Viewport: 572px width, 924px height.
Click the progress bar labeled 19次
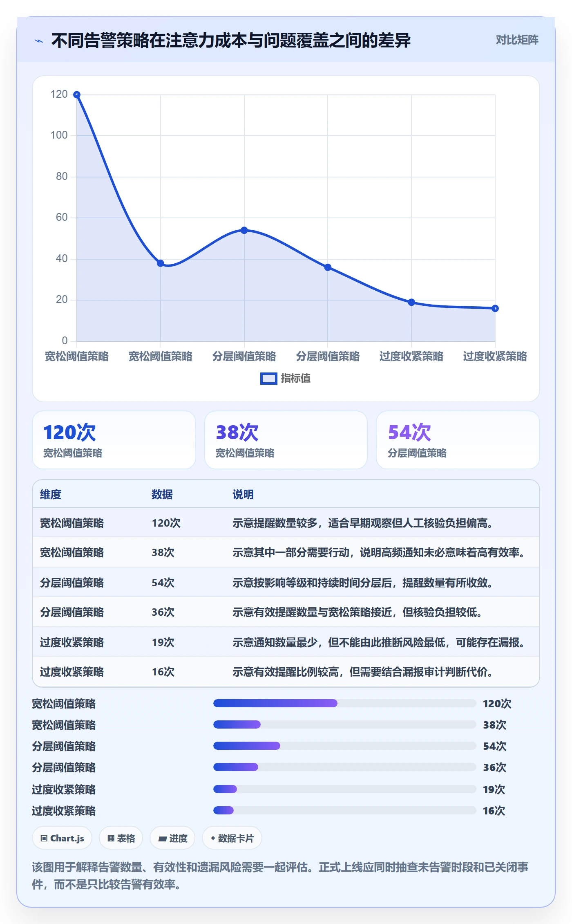coord(344,789)
